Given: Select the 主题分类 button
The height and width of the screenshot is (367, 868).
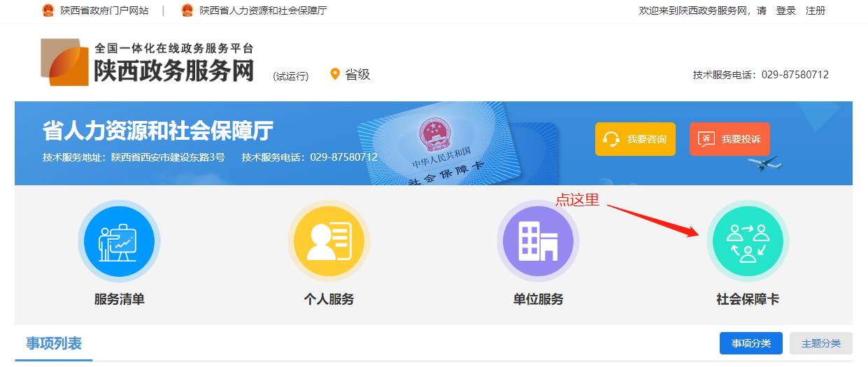Looking at the screenshot, I should 821,343.
